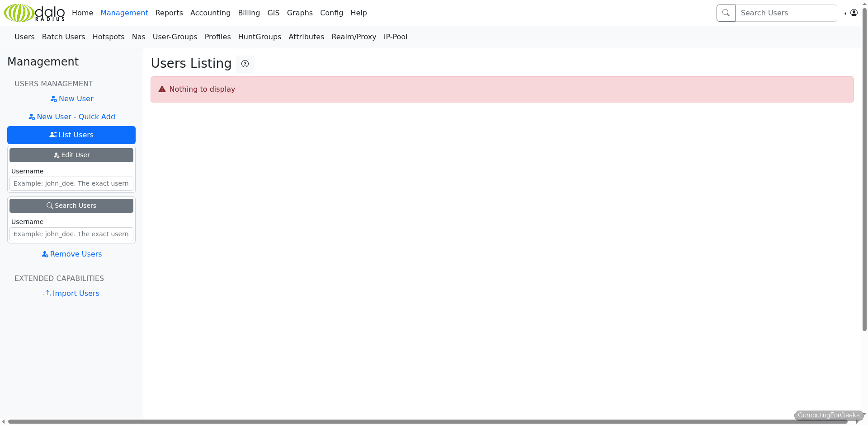Click the help question-mark icon beside Users Listing
Image resolution: width=868 pixels, height=425 pixels.
(245, 64)
